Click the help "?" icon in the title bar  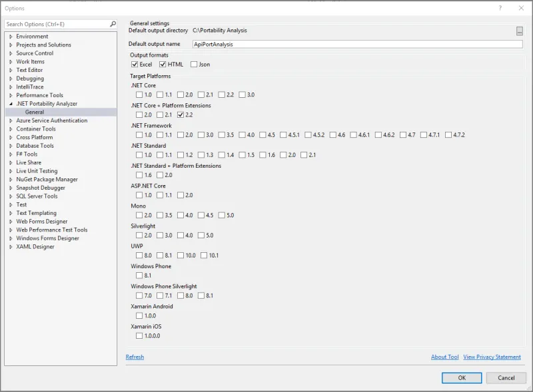pyautogui.click(x=500, y=8)
